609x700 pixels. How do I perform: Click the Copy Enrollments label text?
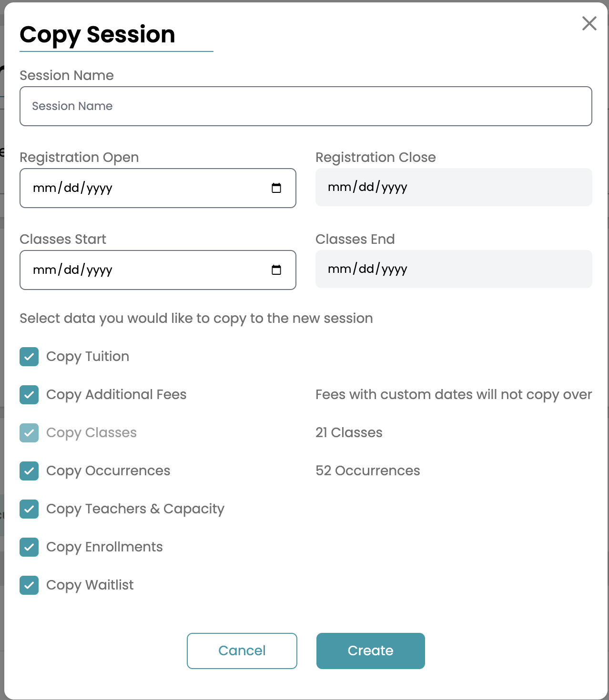(x=104, y=547)
